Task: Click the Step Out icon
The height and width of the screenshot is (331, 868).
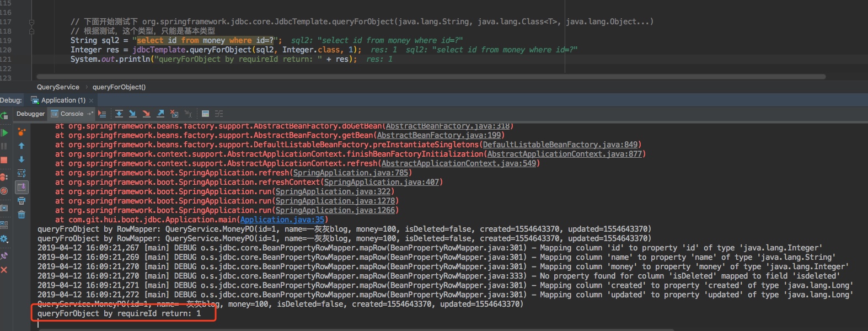Action: point(160,114)
